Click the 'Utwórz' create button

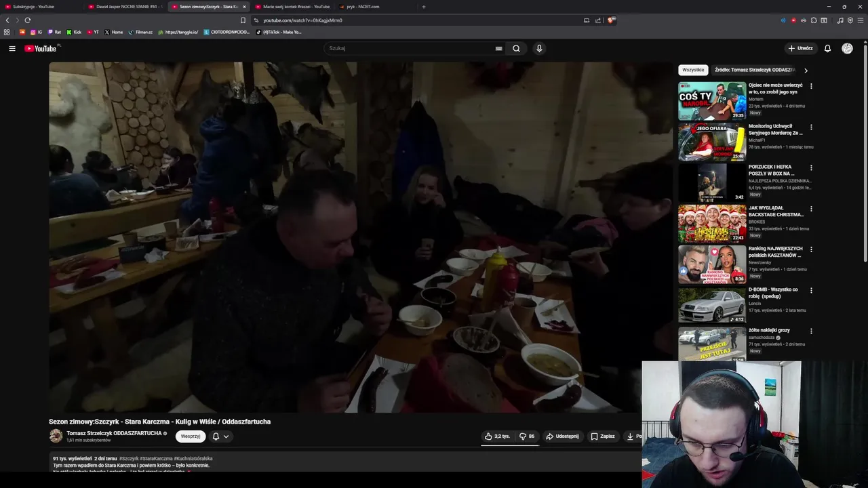[800, 48]
